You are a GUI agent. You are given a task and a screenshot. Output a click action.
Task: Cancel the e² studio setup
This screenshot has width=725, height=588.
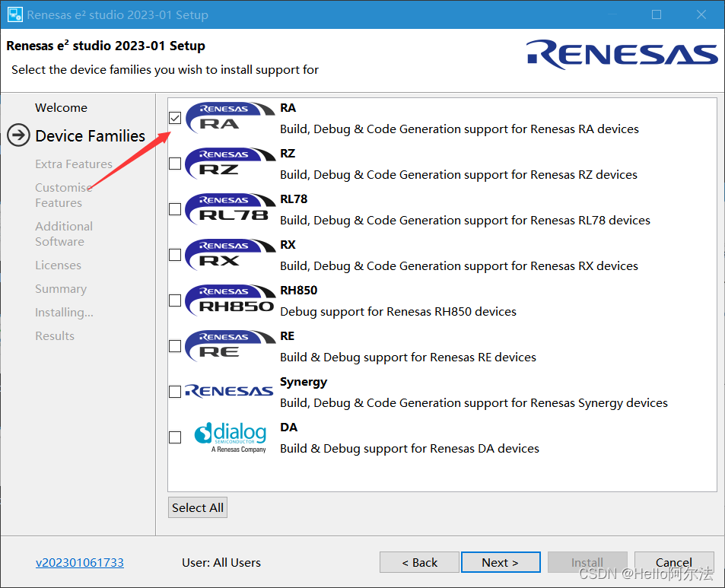pyautogui.click(x=673, y=563)
